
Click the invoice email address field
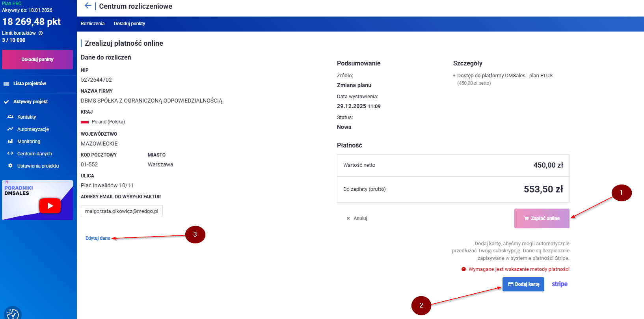coord(121,211)
